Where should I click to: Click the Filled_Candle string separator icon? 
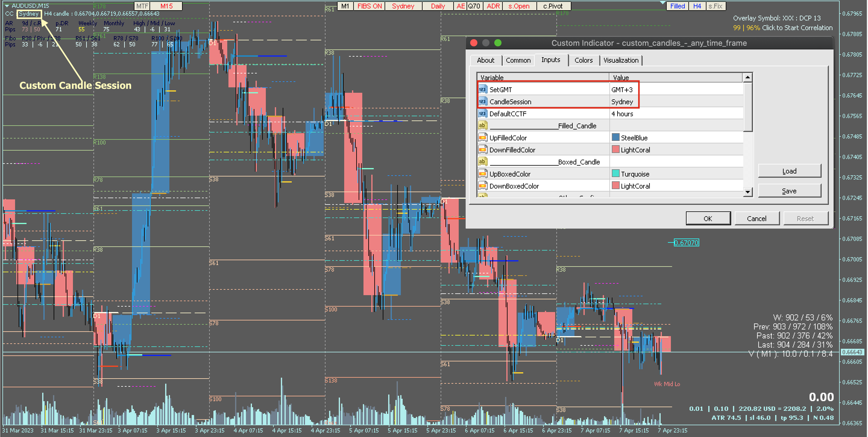tap(483, 126)
